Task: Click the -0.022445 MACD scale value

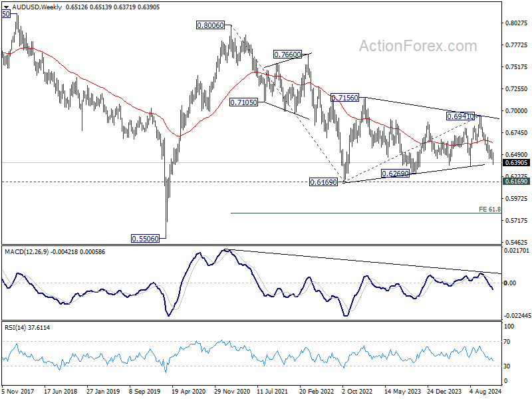Action: [517, 315]
